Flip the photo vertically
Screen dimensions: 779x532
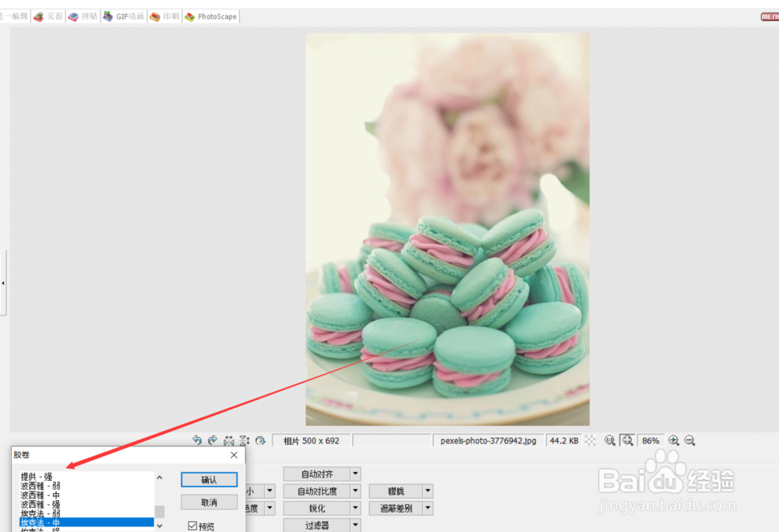(x=245, y=440)
